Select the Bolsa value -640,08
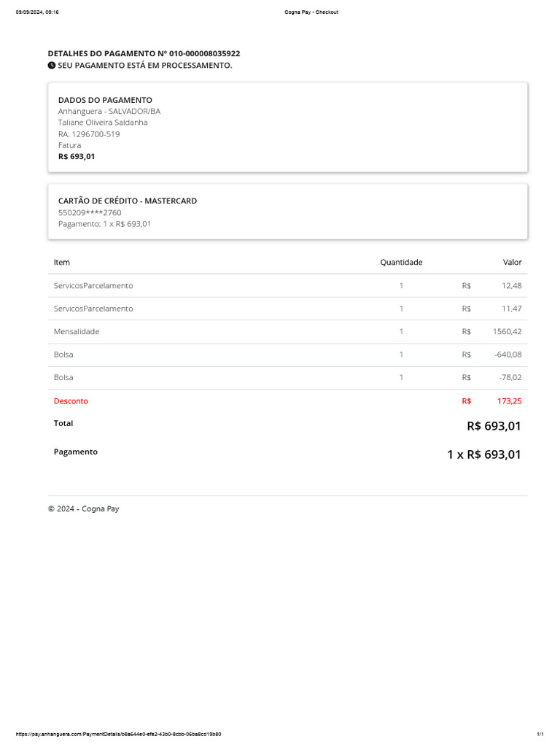Image resolution: width=560 pixels, height=747 pixels. click(x=507, y=355)
